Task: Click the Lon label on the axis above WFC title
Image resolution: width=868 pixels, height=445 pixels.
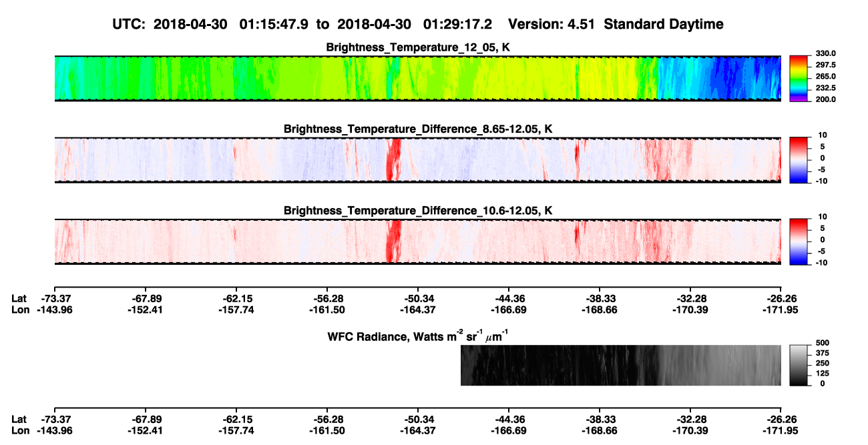Action: [x=20, y=310]
